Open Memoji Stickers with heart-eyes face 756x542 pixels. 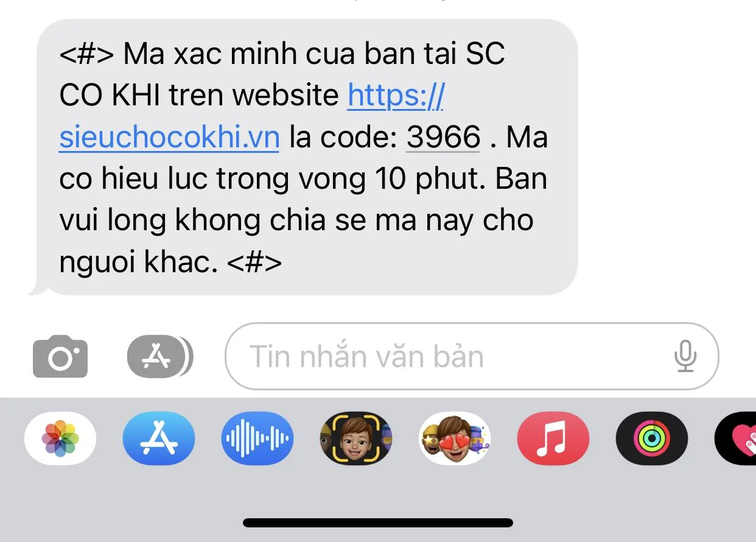[x=455, y=438]
